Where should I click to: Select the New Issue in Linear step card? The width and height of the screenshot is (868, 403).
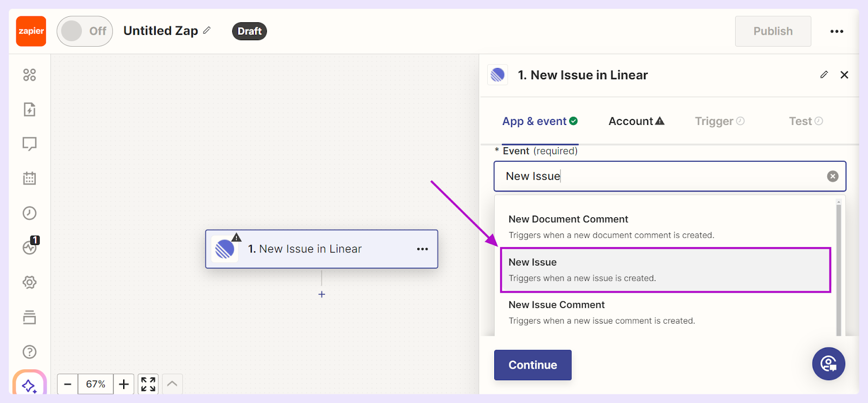pos(322,249)
